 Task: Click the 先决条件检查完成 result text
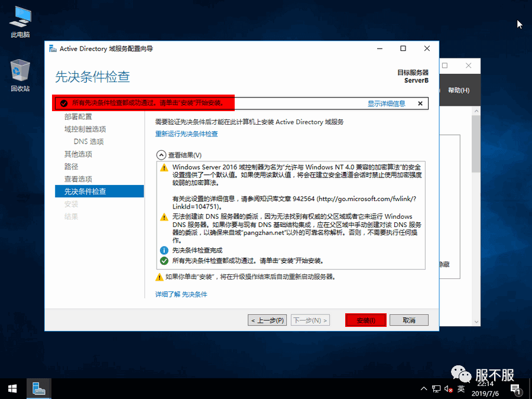tap(197, 251)
